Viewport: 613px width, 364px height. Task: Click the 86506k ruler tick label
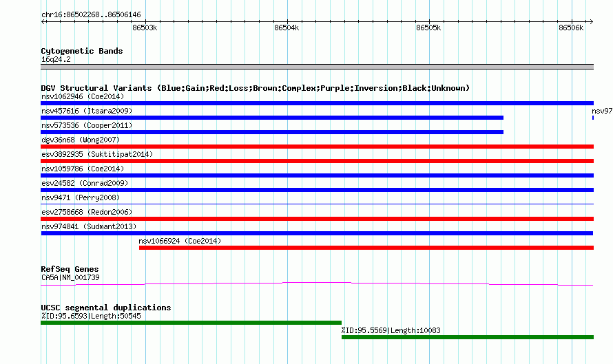[x=571, y=28]
